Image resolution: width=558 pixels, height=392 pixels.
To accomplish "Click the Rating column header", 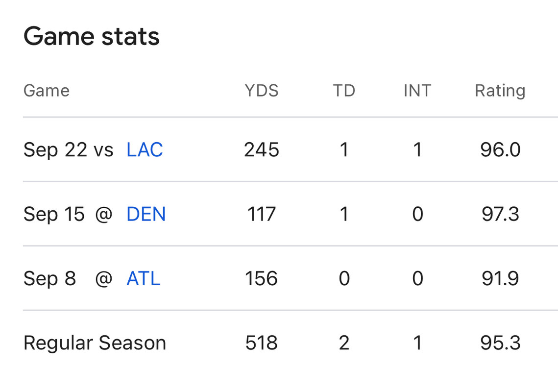I will click(500, 91).
